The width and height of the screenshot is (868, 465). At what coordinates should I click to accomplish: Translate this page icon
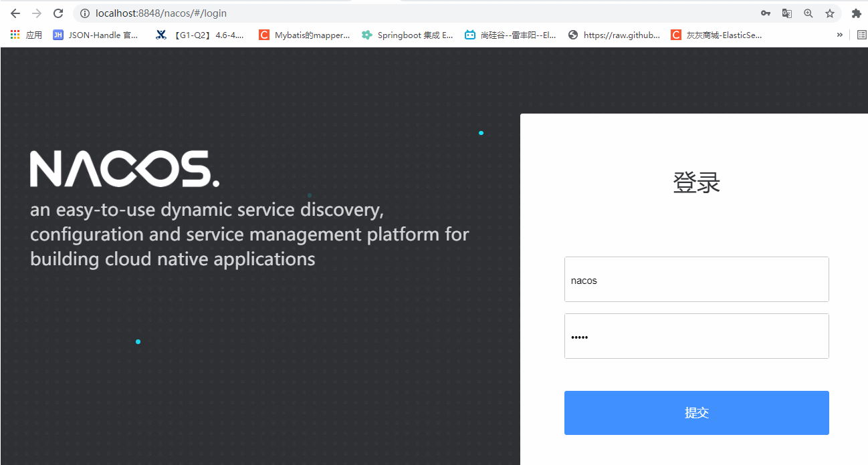787,13
